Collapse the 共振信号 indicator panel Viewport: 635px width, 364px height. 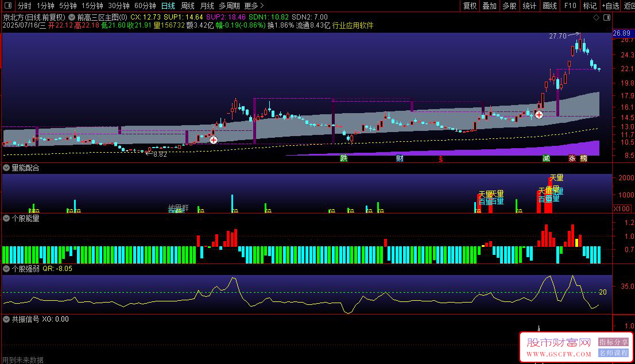click(x=6, y=319)
